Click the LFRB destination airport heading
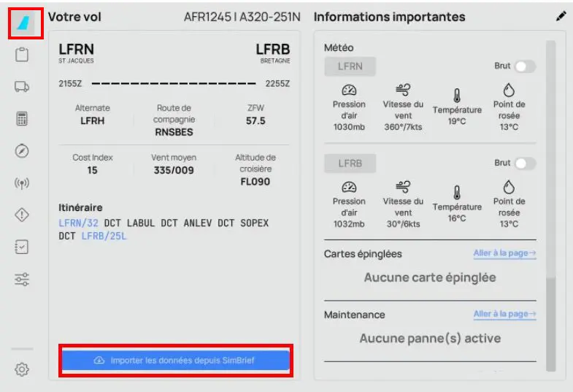This screenshot has height=392, width=573. coord(273,49)
